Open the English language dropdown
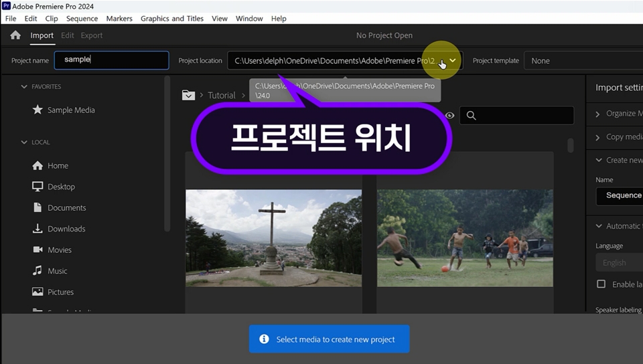643x364 pixels. (x=619, y=262)
